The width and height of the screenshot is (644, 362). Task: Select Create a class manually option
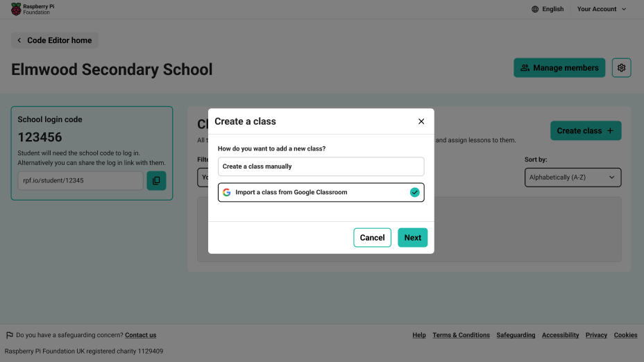[x=321, y=166]
